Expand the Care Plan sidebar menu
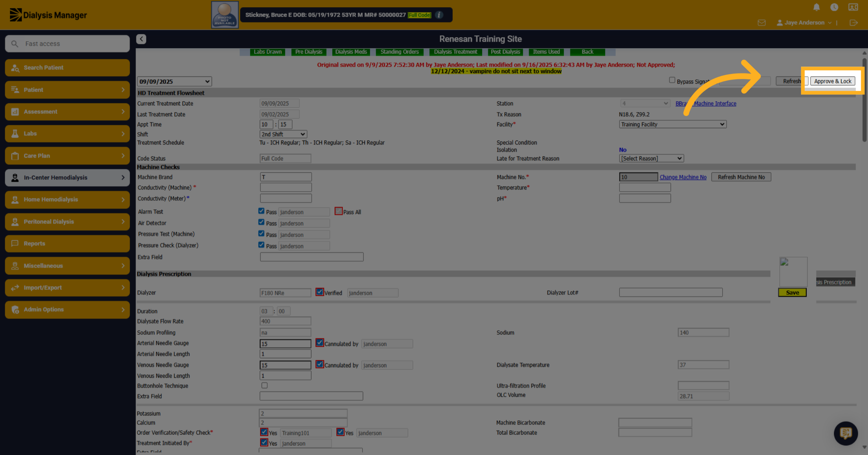 point(67,156)
